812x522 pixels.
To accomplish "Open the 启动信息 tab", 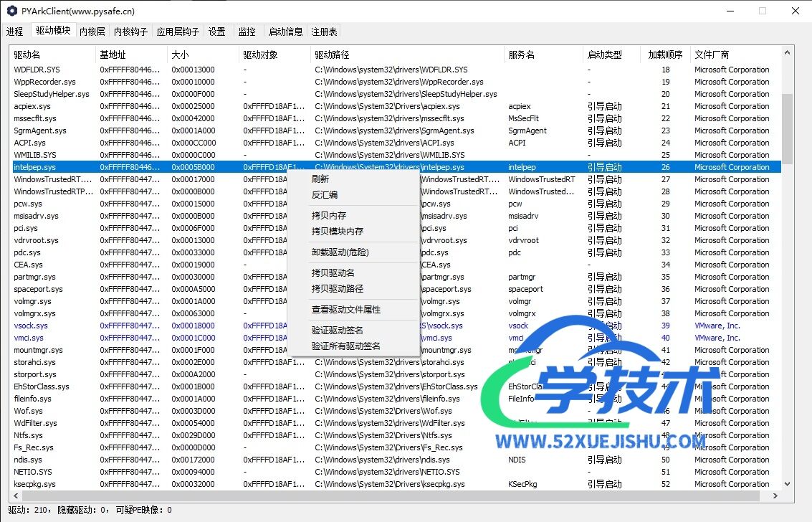I will click(x=285, y=32).
